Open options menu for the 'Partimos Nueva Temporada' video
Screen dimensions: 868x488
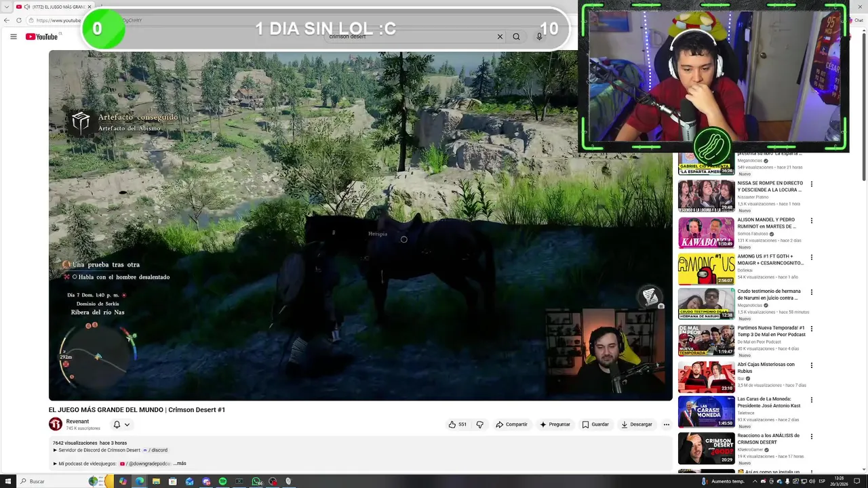click(811, 329)
